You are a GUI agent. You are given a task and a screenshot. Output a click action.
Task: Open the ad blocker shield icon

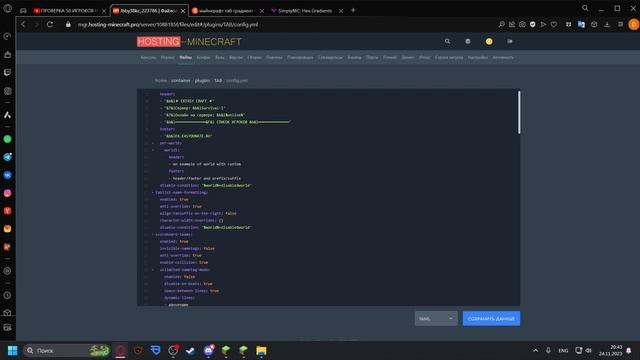coord(533,24)
